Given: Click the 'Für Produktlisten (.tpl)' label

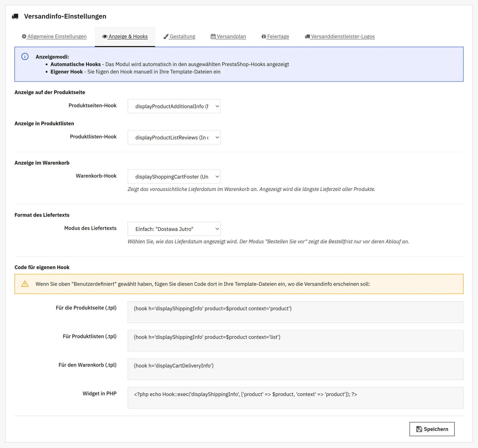Looking at the screenshot, I should (x=90, y=337).
